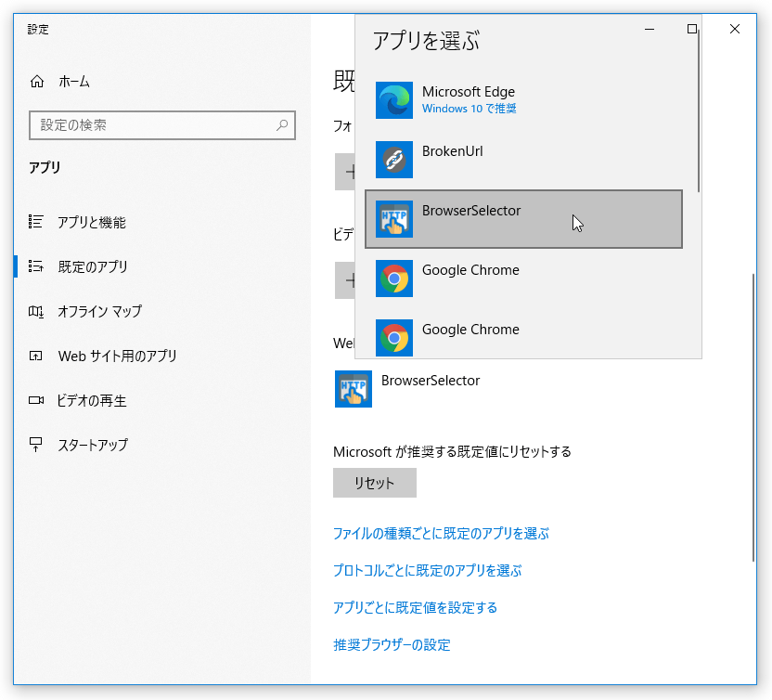The image size is (772, 700).
Task: Click the オフライン マップ map icon
Action: tap(36, 311)
